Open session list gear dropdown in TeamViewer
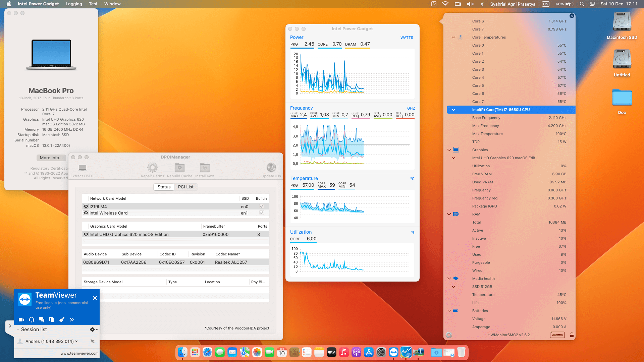Viewport: 644px width, 362px height. [x=94, y=329]
